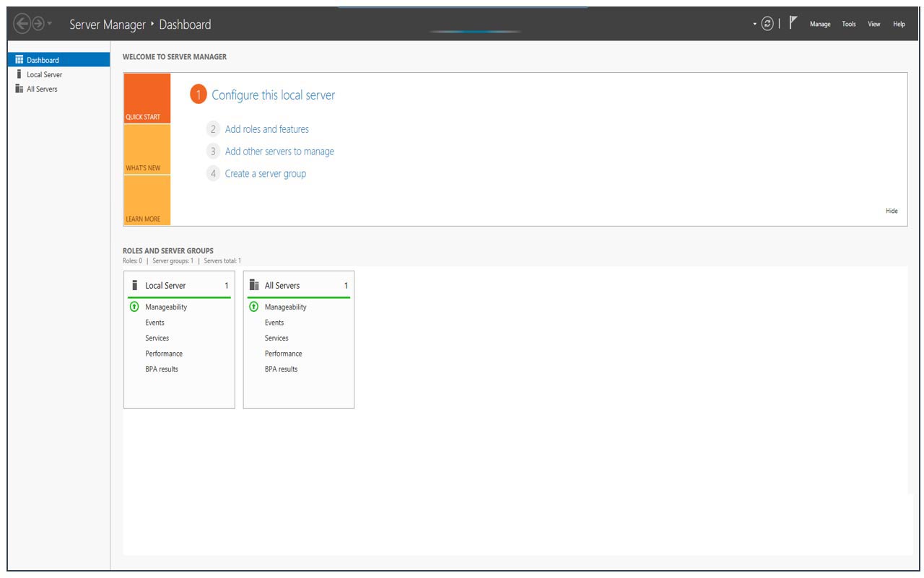Click the number 4 step circle
This screenshot has width=924, height=578.
click(213, 174)
